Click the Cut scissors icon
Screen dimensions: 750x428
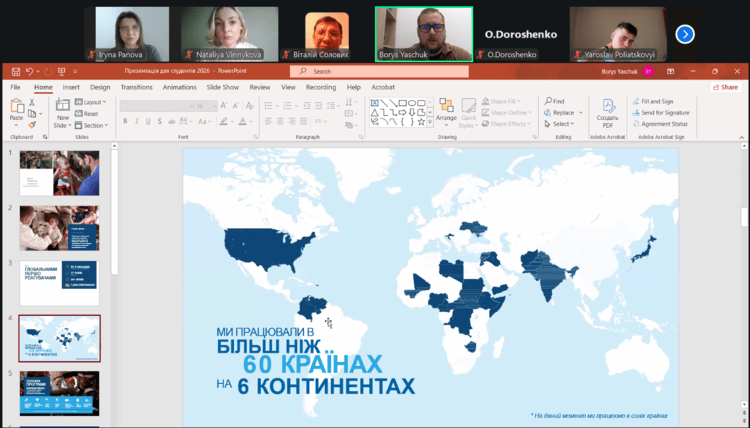33,102
